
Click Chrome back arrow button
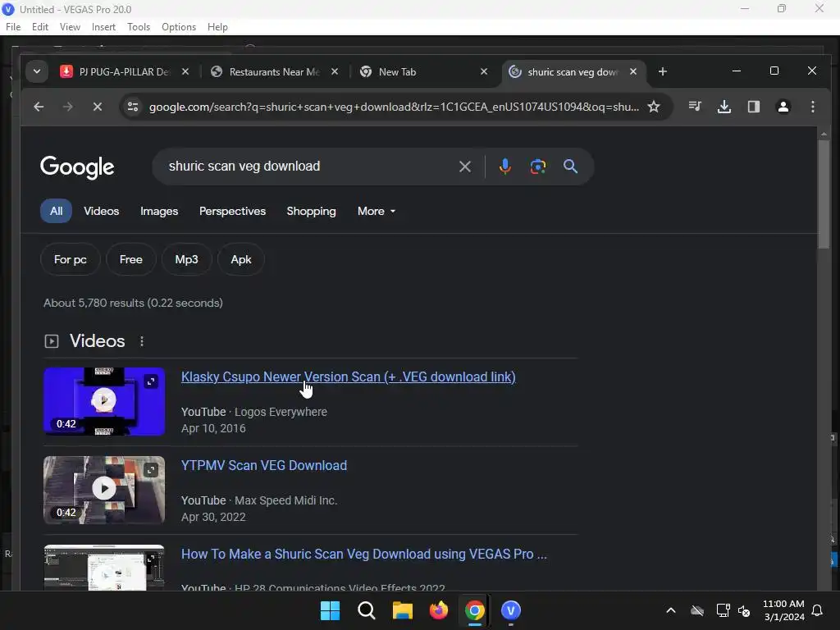pyautogui.click(x=39, y=107)
